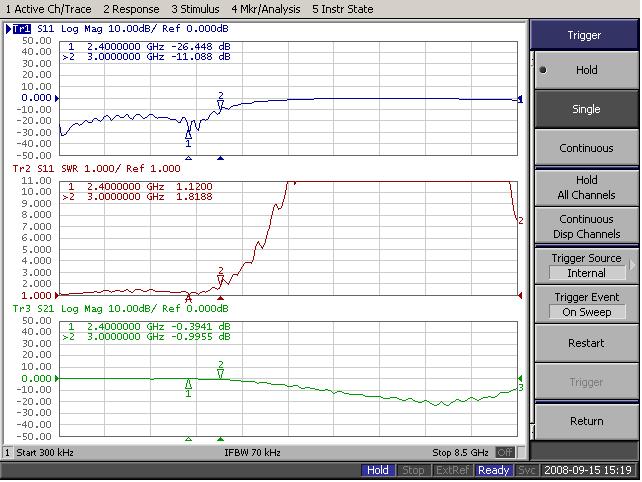Screen dimensions: 642x482
Task: Select marker 2 on the SWR trace
Action: click(220, 277)
